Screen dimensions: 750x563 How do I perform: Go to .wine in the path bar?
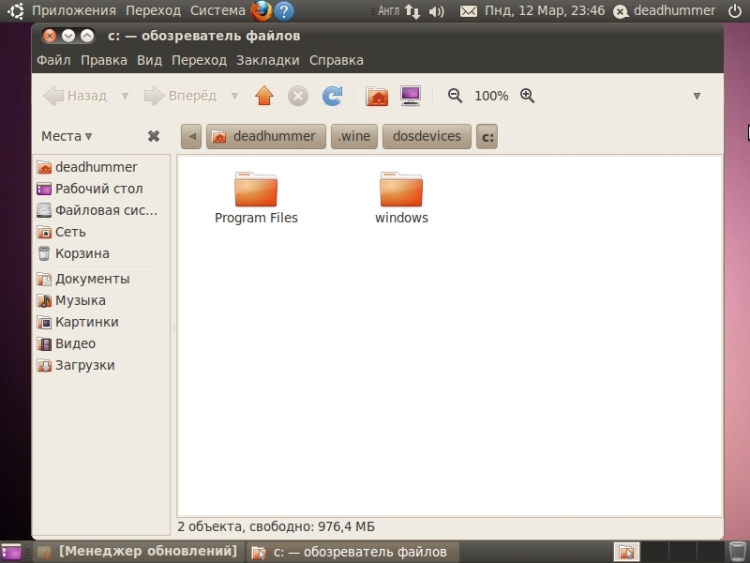tap(354, 136)
